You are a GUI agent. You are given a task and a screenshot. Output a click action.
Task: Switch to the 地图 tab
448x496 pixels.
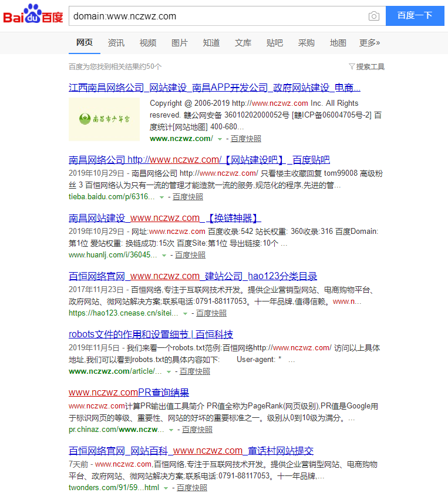click(x=338, y=43)
